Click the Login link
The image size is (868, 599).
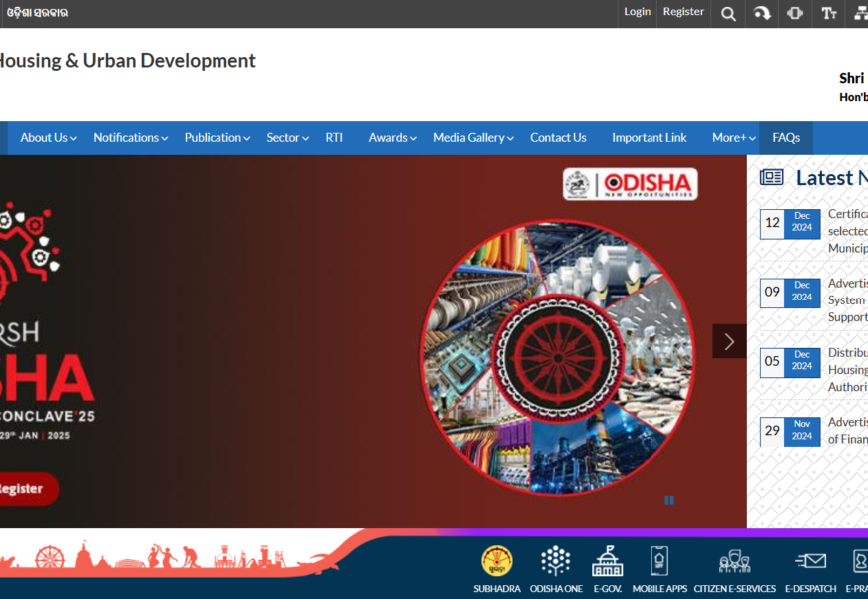637,12
